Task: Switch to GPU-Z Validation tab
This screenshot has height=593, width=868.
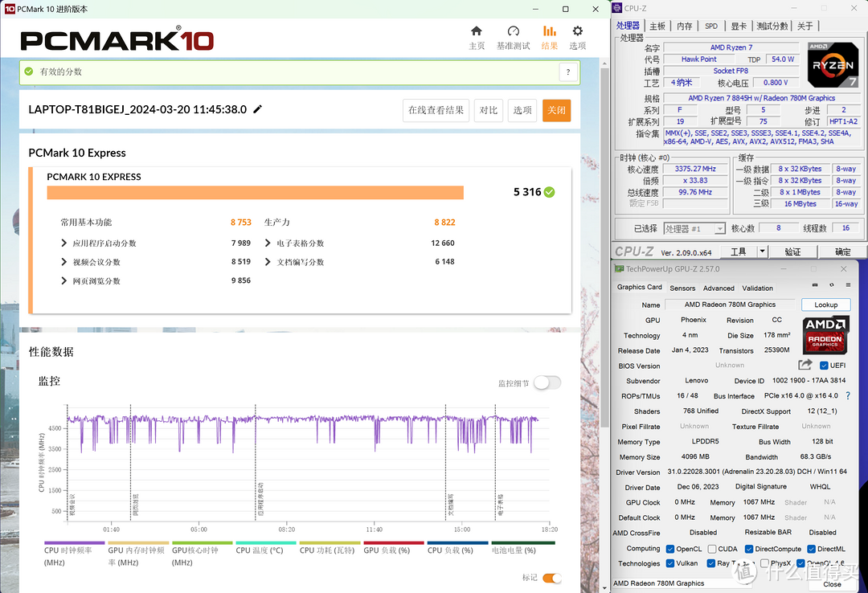Action: 757,288
